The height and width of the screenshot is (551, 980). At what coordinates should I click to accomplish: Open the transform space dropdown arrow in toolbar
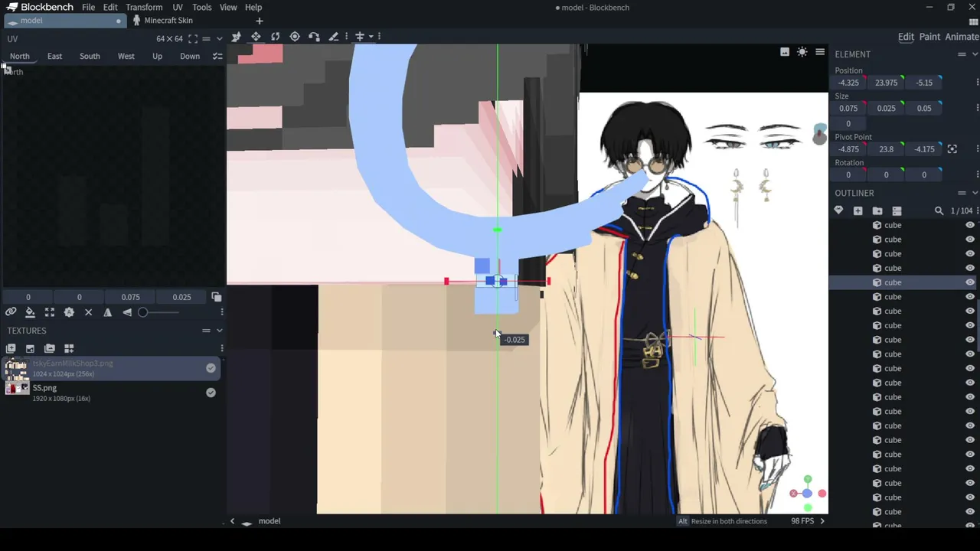pos(371,36)
